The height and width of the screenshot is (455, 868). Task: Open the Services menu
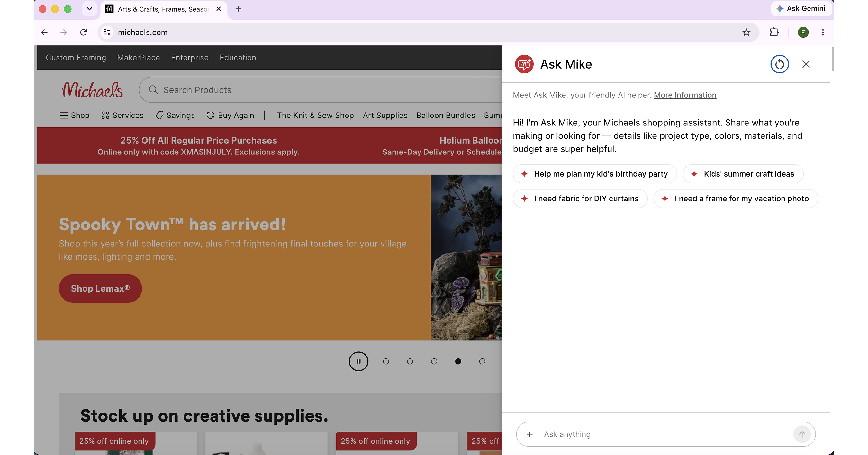pos(123,115)
